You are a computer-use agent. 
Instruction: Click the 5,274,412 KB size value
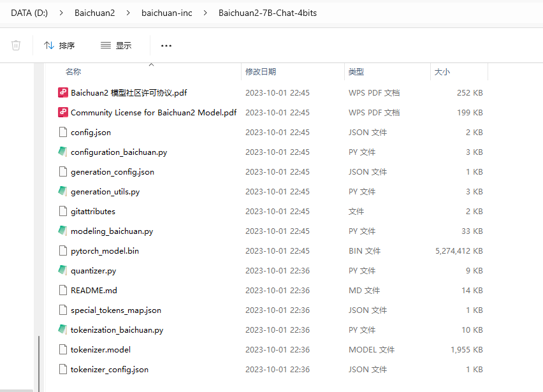[x=459, y=250]
